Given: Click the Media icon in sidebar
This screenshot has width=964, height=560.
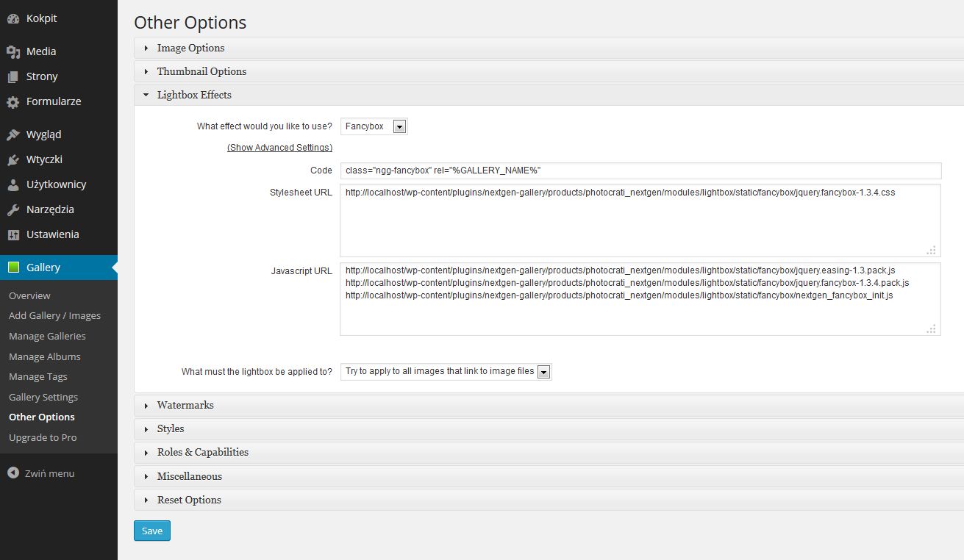Looking at the screenshot, I should click(x=13, y=51).
